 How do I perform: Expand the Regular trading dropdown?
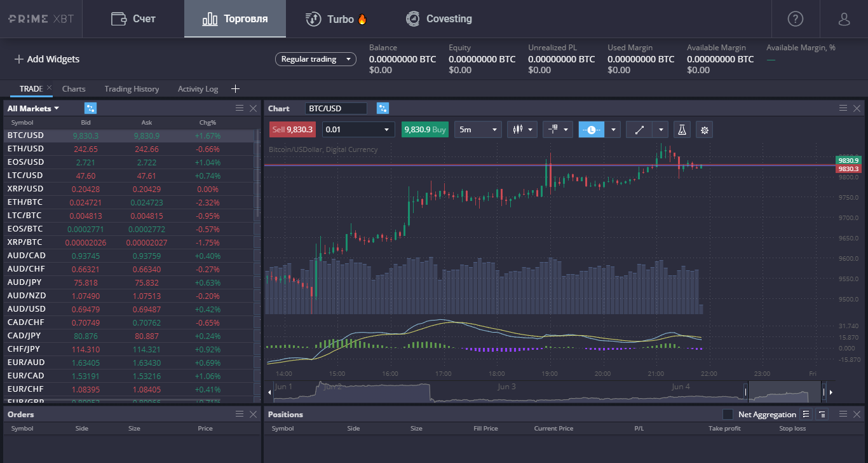[x=315, y=59]
